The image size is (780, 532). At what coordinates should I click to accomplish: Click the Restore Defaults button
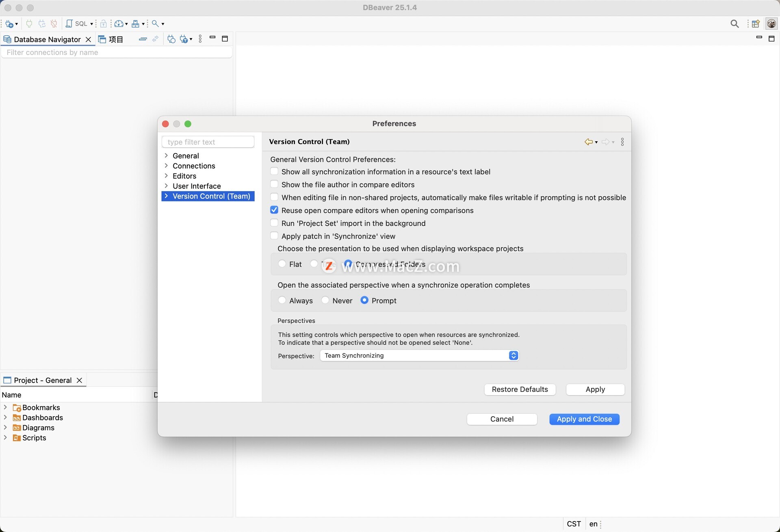520,389
